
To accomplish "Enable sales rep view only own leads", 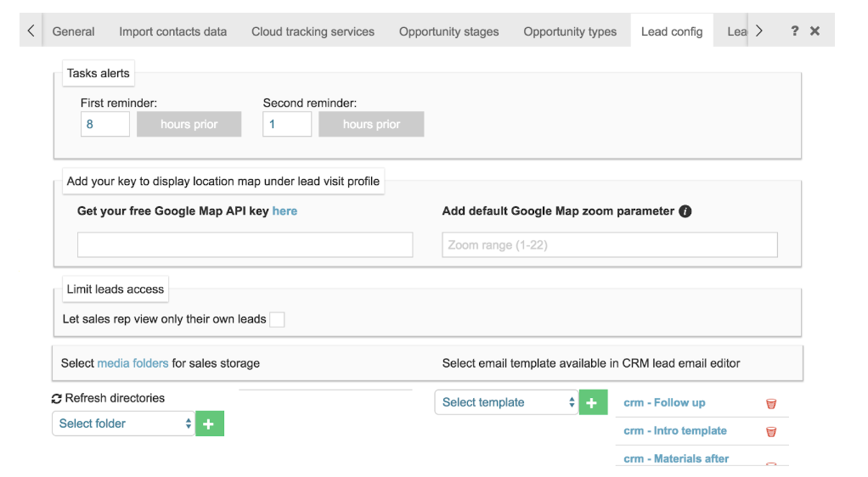I will click(x=277, y=319).
